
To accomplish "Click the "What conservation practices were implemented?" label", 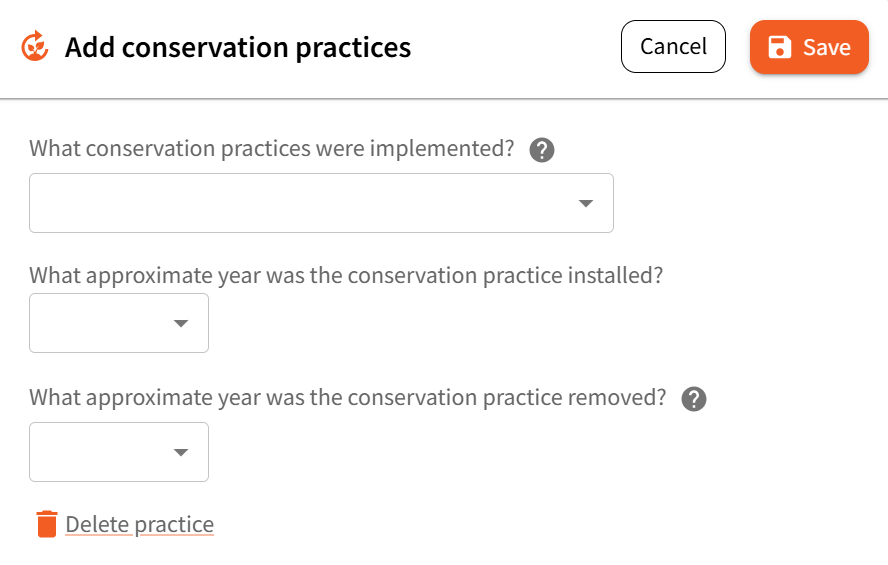I will pos(271,149).
